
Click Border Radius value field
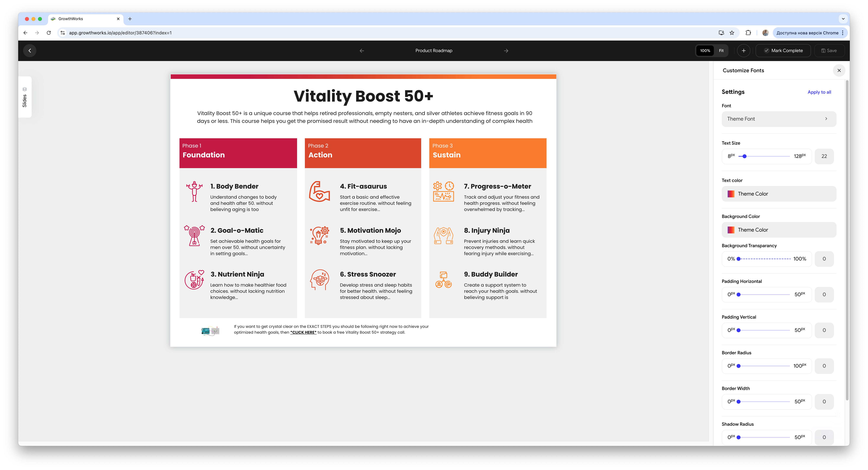coord(824,366)
